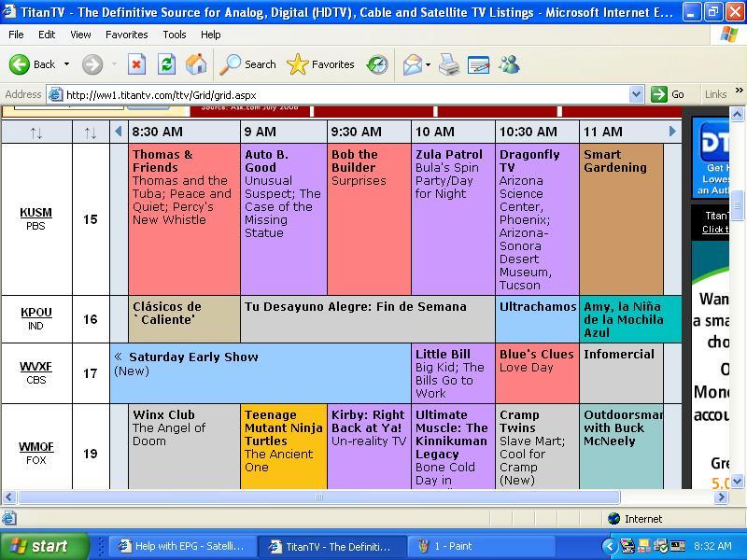The height and width of the screenshot is (560, 747).
Task: Open the Messenger people icon
Action: 509,64
